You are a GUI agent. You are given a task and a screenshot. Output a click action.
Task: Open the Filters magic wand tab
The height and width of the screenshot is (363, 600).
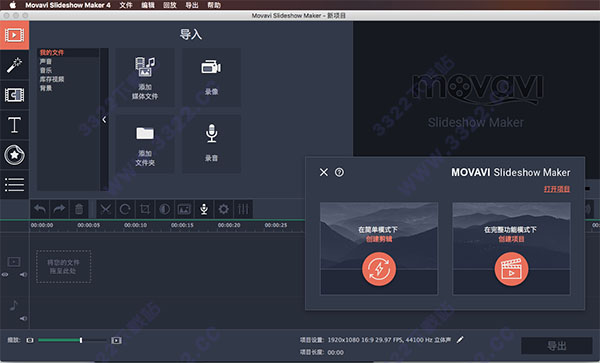coord(14,65)
